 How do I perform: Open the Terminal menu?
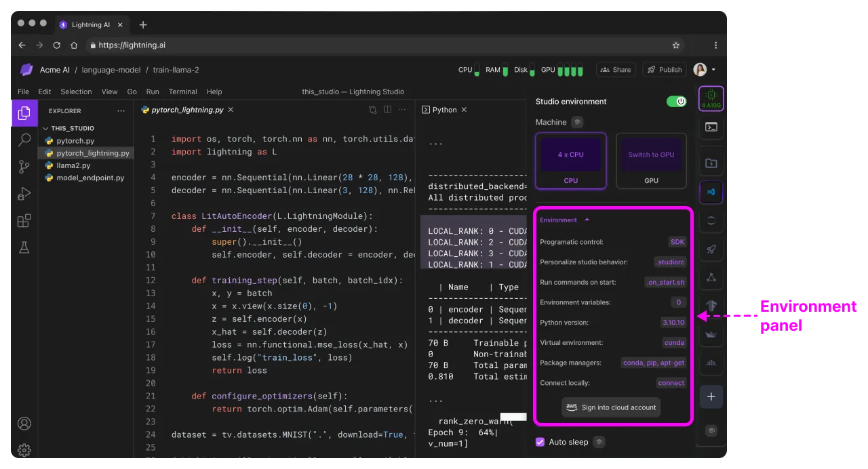(x=183, y=91)
